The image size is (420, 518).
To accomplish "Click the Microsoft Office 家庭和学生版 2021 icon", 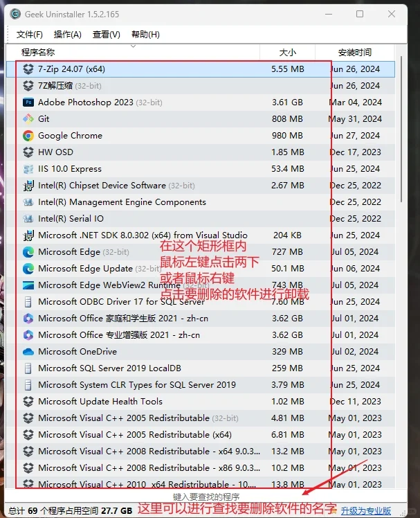I will (28, 319).
